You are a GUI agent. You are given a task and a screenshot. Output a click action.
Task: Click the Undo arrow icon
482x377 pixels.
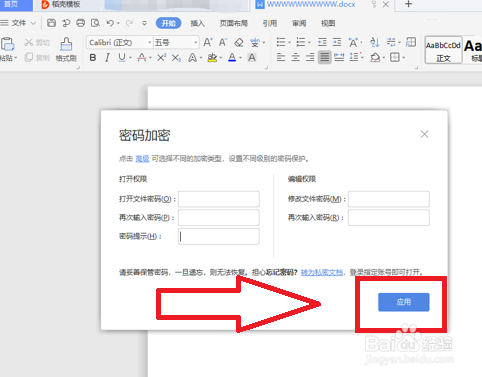(x=110, y=23)
